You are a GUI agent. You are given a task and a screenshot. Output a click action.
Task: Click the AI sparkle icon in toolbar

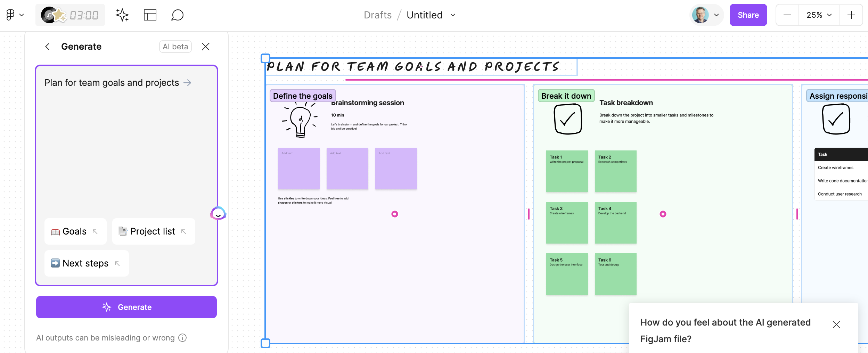[122, 15]
